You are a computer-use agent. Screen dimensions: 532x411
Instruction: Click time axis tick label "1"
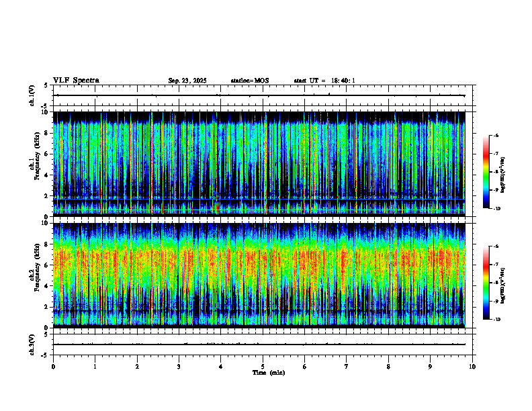point(95,367)
